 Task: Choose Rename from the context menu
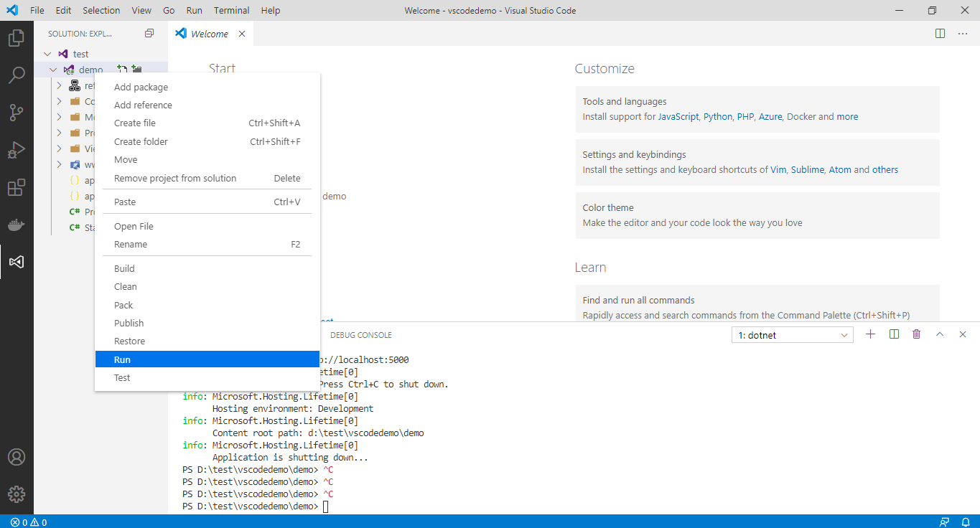click(x=207, y=244)
